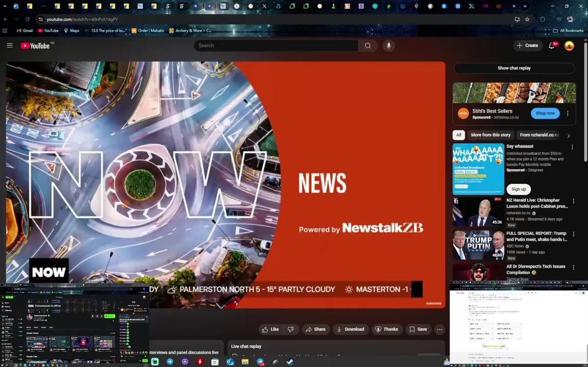
Task: Click Shop now on Stihl ad
Action: pyautogui.click(x=545, y=113)
